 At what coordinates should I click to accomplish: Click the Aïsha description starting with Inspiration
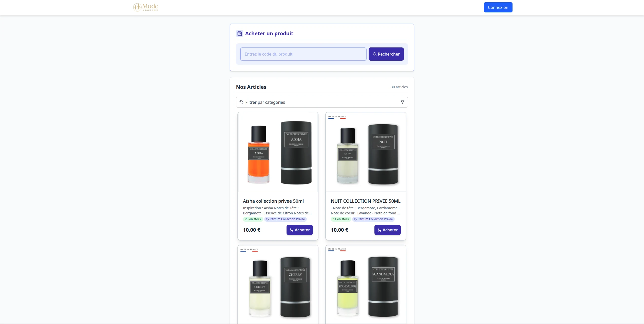click(x=277, y=211)
